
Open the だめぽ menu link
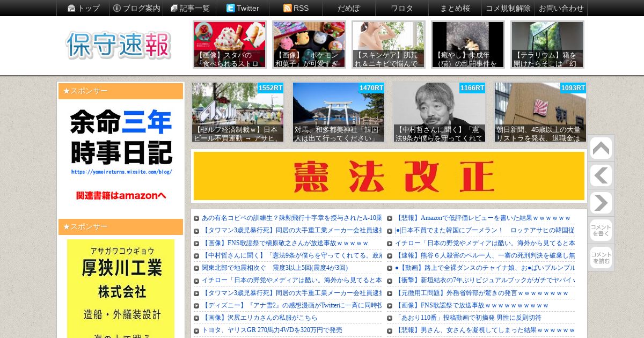click(x=349, y=8)
